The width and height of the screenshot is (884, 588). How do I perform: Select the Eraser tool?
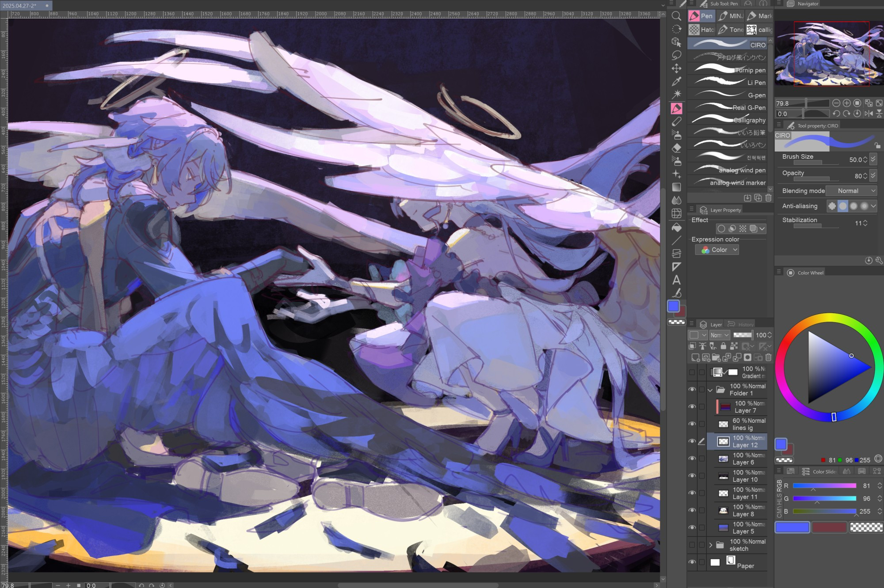tap(676, 148)
